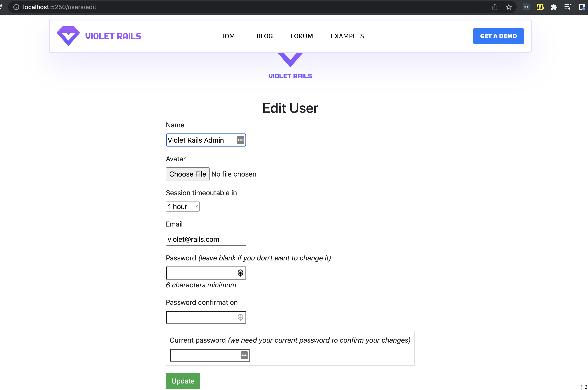View site information icon in address bar
This screenshot has width=588, height=390.
point(16,7)
